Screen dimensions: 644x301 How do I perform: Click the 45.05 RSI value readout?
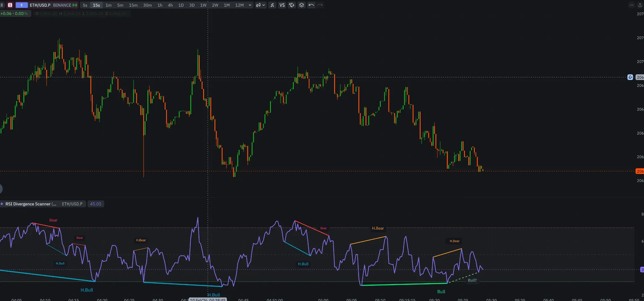(x=95, y=204)
